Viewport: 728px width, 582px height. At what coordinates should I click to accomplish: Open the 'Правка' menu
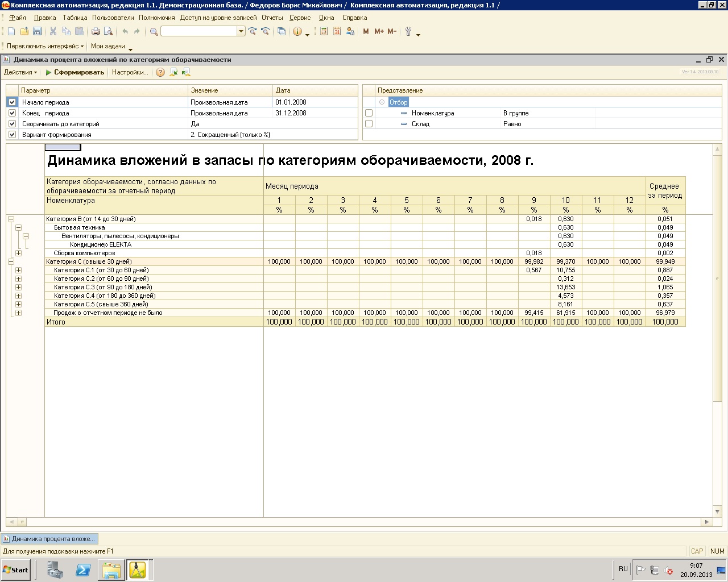(x=45, y=18)
